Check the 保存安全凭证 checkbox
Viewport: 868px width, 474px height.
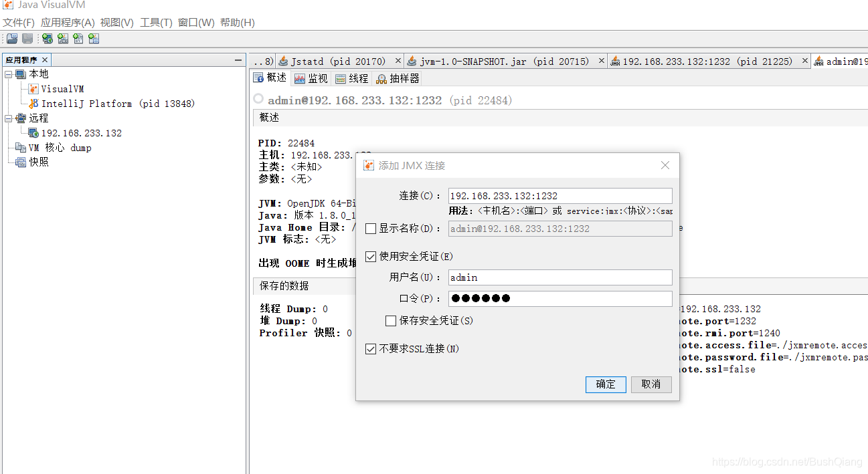[391, 321]
